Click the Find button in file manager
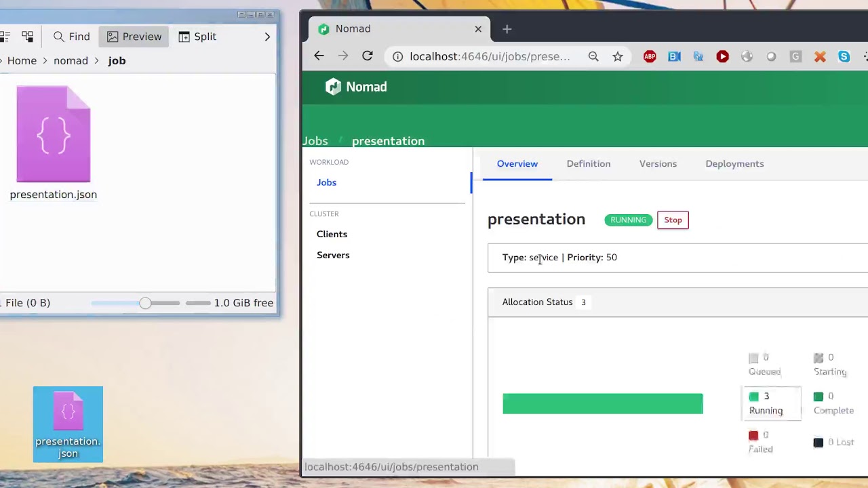 [71, 37]
